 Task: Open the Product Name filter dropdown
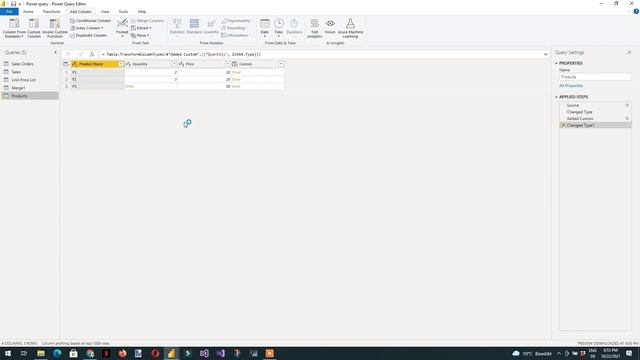(121, 64)
